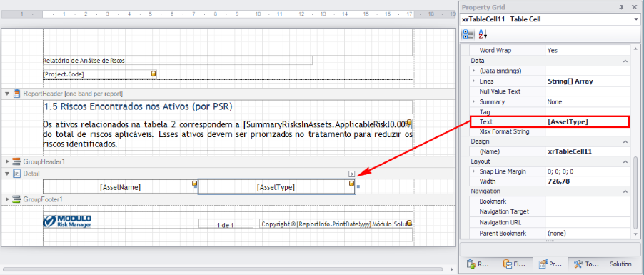Click the Detail band icon
644x275 pixels.
pos(17,174)
